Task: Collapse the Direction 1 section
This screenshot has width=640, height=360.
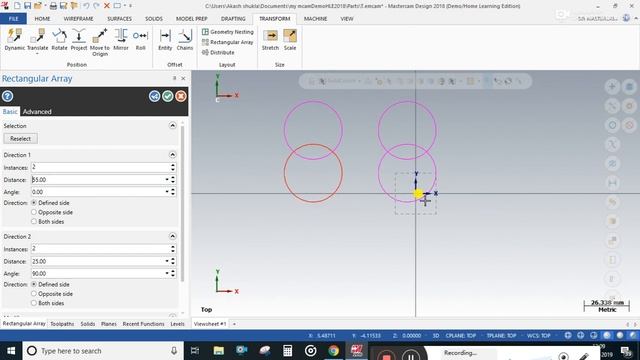Action: (172, 155)
